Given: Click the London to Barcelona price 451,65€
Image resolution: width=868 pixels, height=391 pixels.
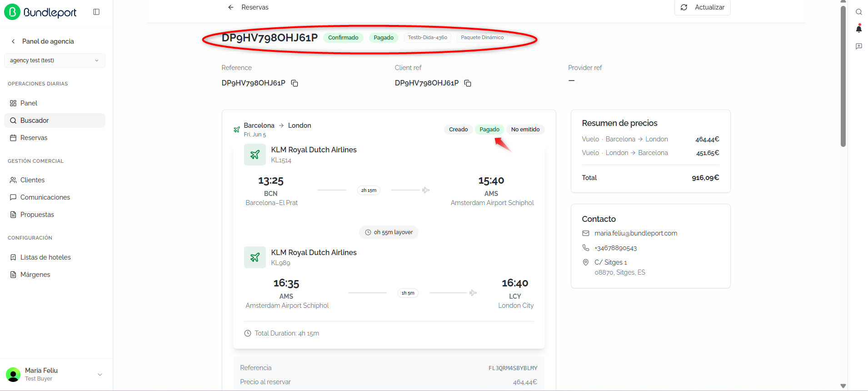Looking at the screenshot, I should point(708,153).
